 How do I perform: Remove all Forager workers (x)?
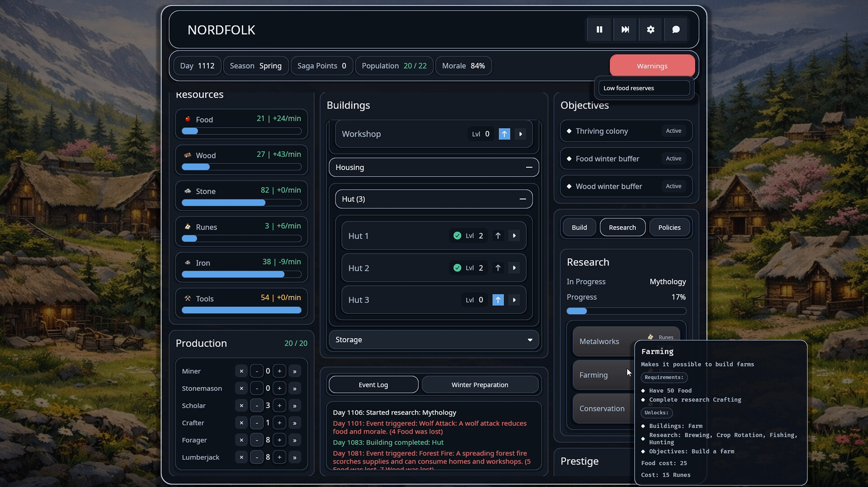coord(241,440)
